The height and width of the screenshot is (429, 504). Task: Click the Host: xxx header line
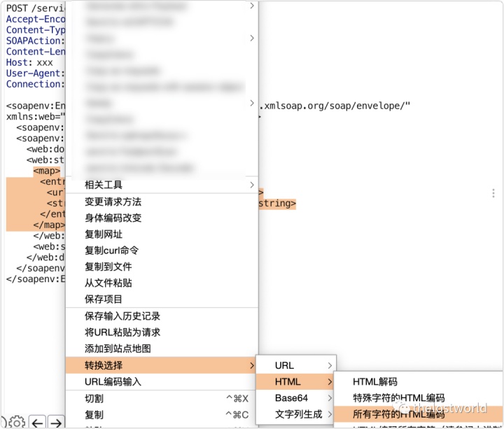click(x=29, y=62)
